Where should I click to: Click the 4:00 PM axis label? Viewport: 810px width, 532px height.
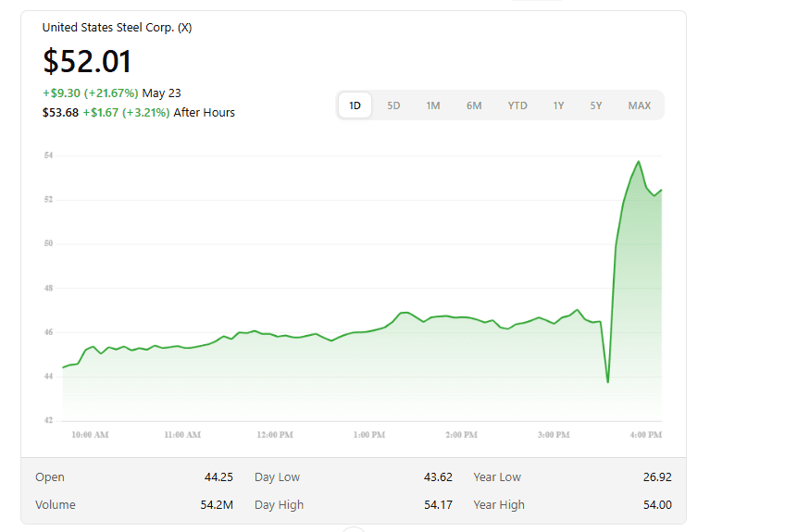646,435
